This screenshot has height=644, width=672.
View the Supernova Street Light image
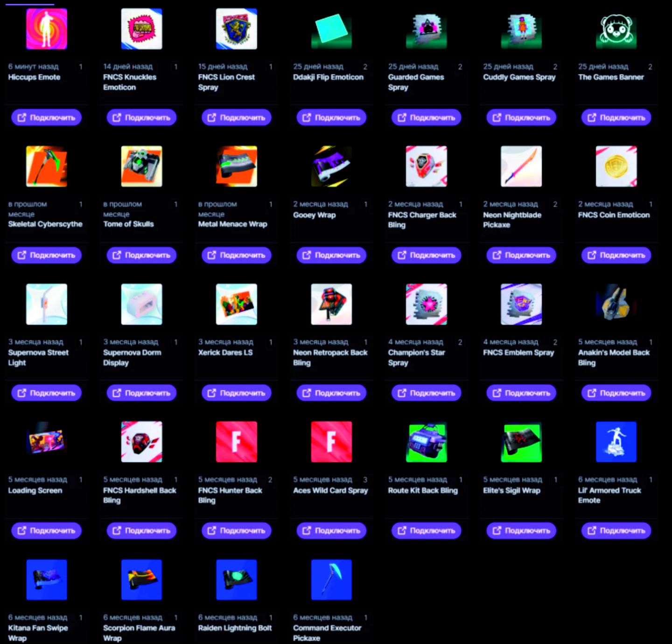(47, 304)
